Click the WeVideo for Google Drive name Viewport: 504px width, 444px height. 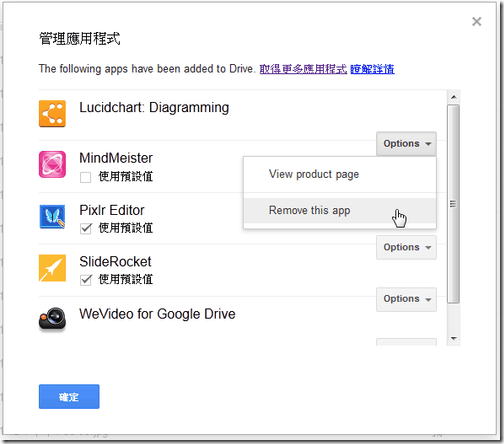pos(157,314)
